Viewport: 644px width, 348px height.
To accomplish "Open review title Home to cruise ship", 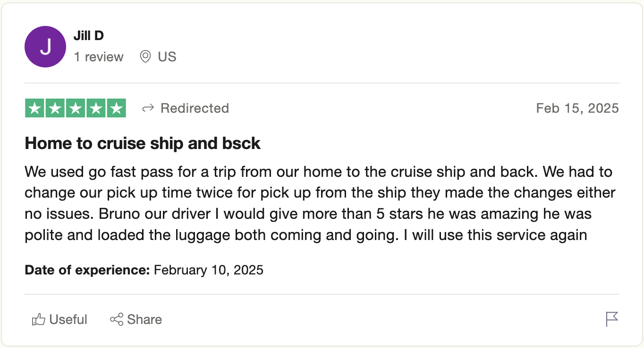I will (x=143, y=143).
